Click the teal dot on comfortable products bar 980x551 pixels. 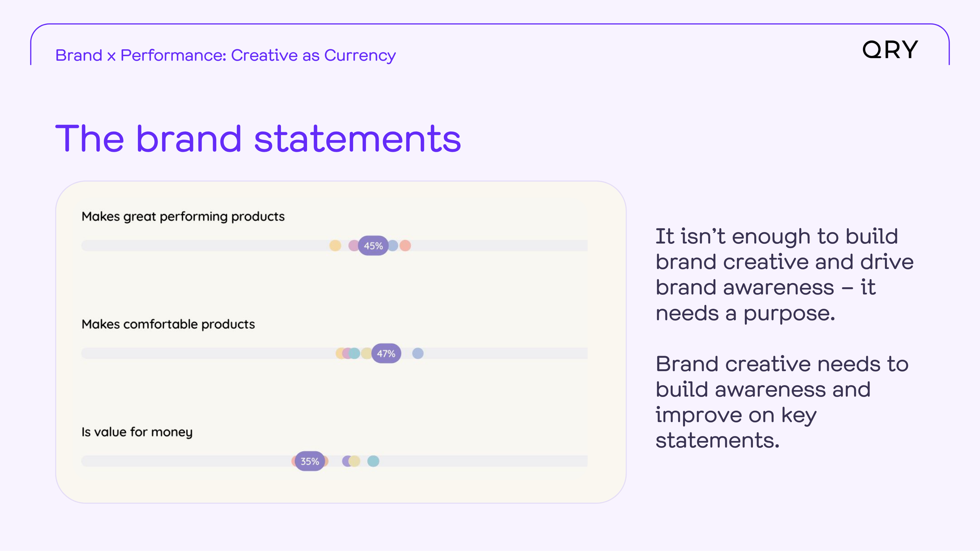tap(354, 353)
